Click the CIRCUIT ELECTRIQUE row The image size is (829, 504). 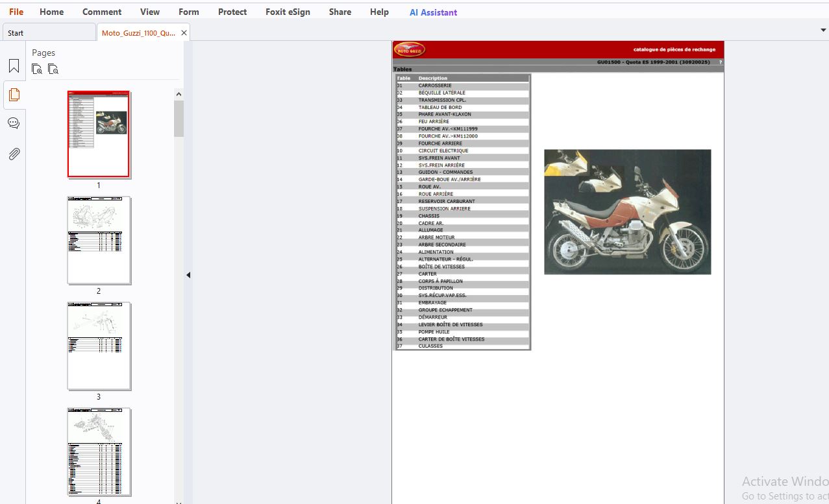click(x=463, y=150)
